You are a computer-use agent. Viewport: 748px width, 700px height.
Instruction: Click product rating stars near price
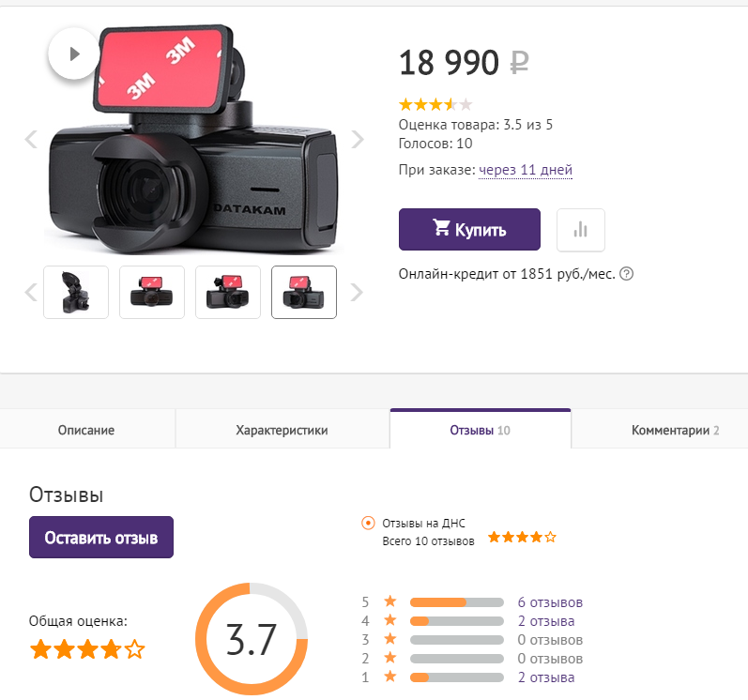click(x=435, y=104)
